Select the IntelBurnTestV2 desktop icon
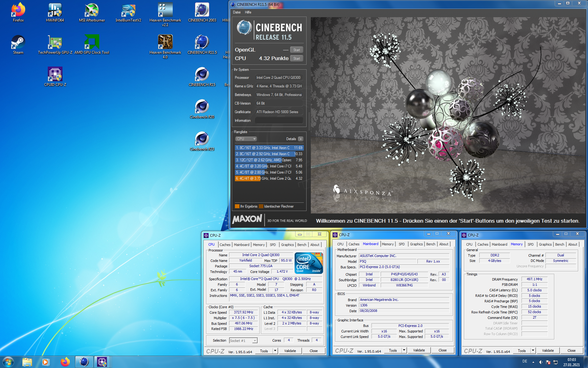This screenshot has height=368, width=588. click(128, 12)
